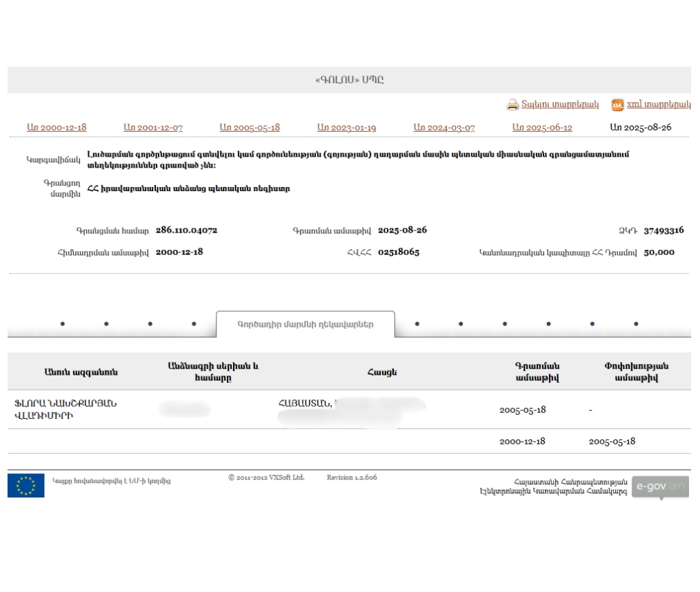
Task: Switch to the rightmost dot tab
Action: click(x=636, y=324)
